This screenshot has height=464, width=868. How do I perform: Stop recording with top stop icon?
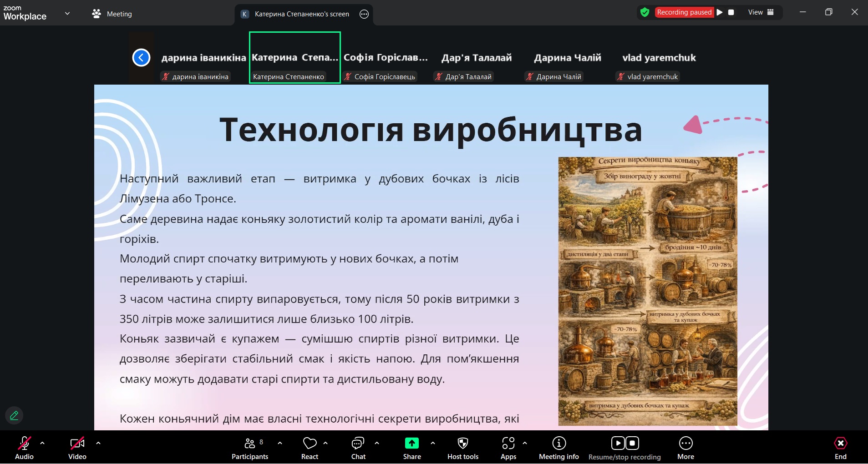tap(731, 12)
